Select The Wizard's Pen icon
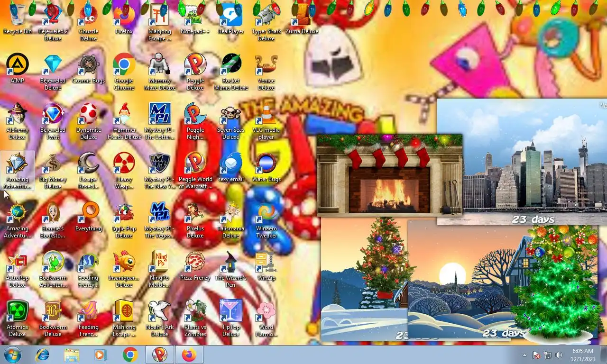607x364 pixels. tap(230, 269)
